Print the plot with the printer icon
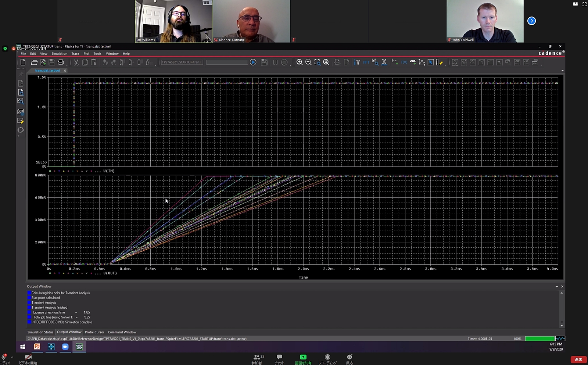Screen dimensions: 588x365 point(61,62)
